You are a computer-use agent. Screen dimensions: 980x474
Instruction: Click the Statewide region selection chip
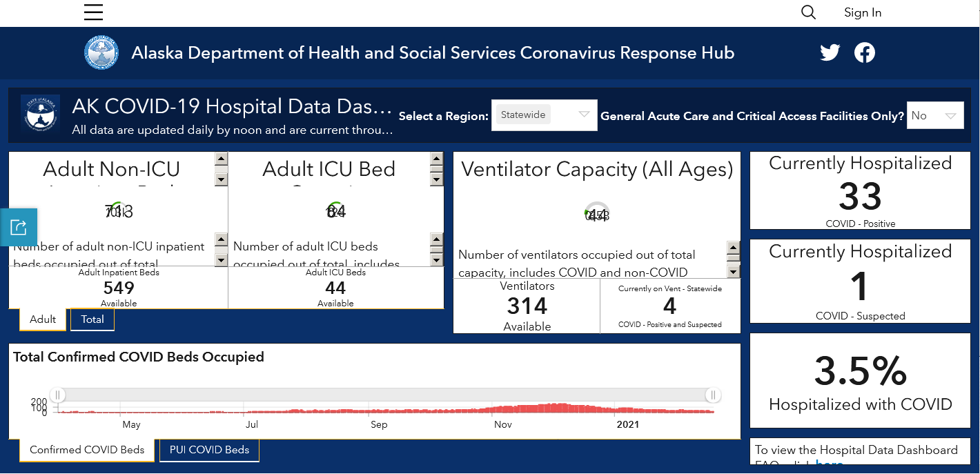pyautogui.click(x=523, y=115)
